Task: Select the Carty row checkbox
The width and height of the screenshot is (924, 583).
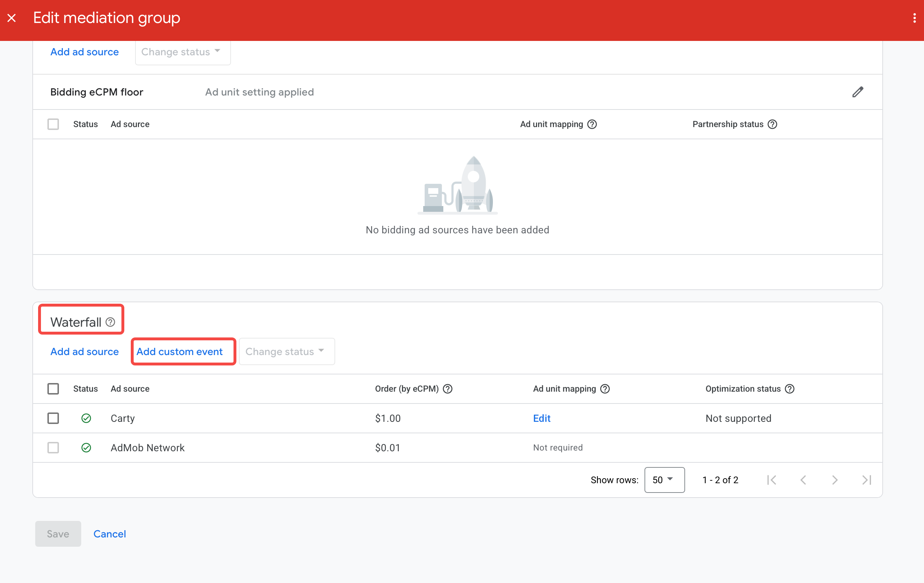Action: point(53,418)
